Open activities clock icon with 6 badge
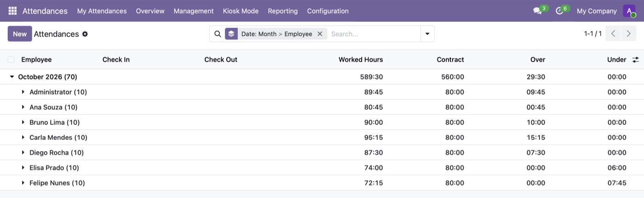Viewport: 644px width, 198px height. 559,11
